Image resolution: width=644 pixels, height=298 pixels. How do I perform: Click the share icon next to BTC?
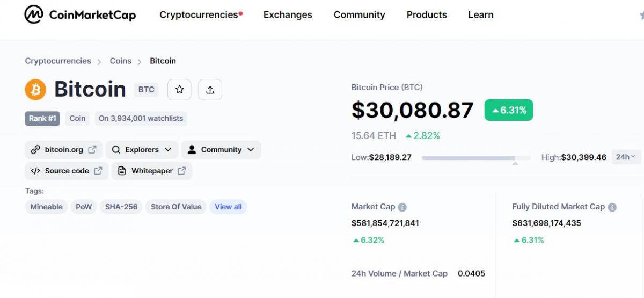pos(210,90)
